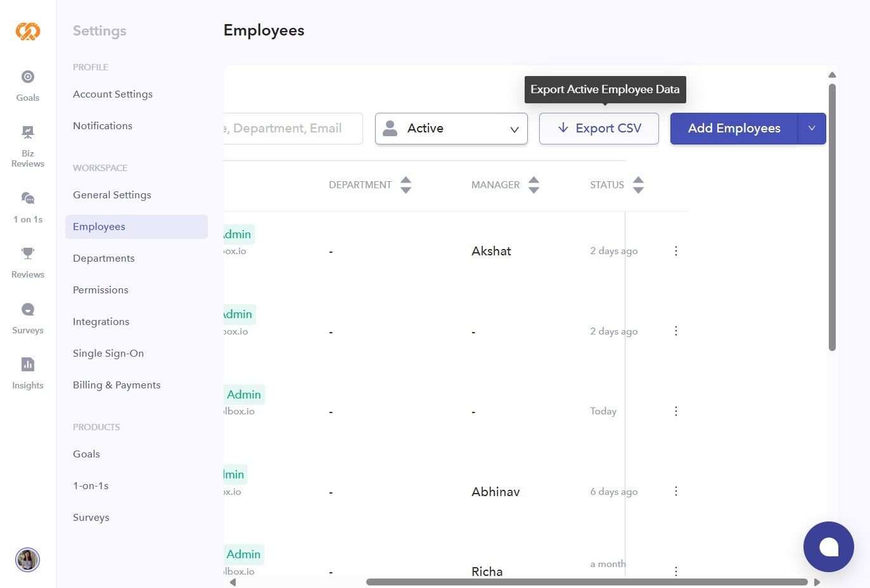Click the person icon in the Active filter

point(390,128)
